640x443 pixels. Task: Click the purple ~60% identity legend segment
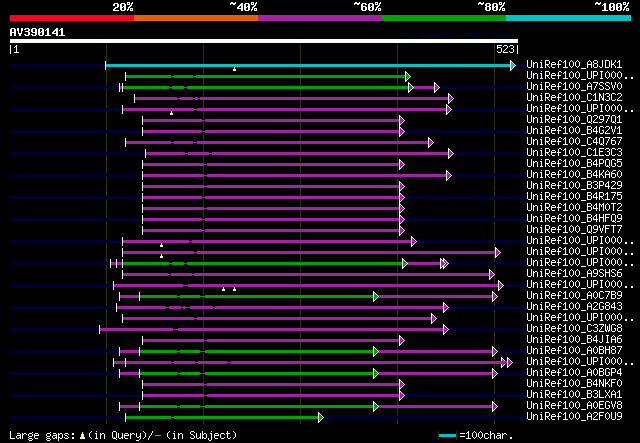click(x=320, y=18)
